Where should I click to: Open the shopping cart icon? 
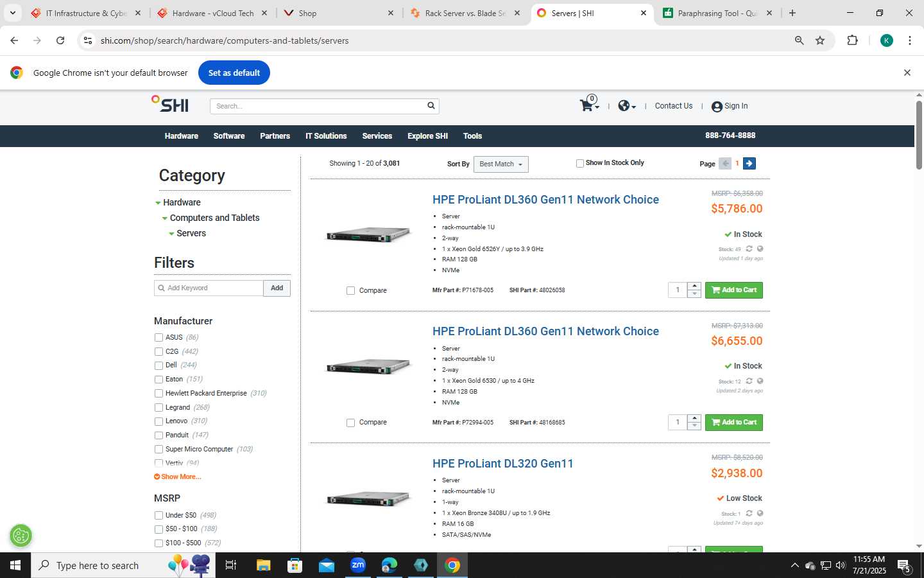pos(587,106)
